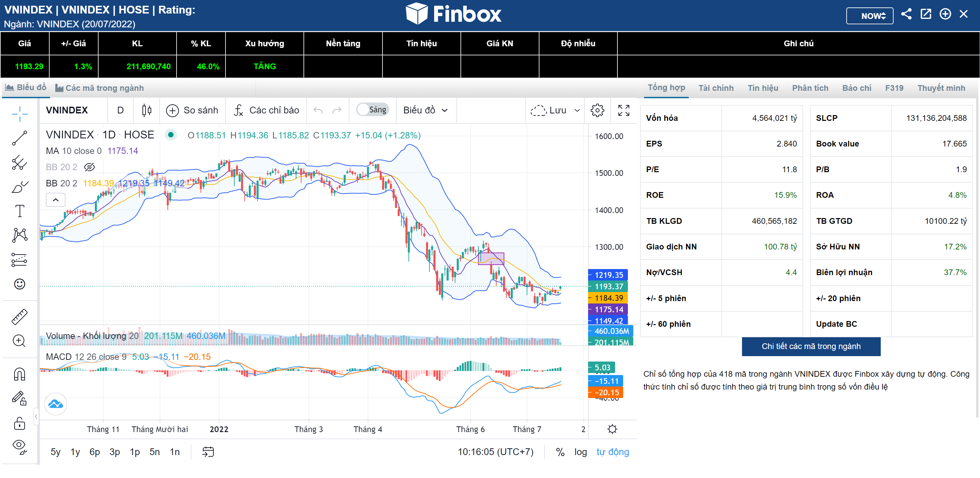Select the trend line drawing tool

(x=19, y=138)
